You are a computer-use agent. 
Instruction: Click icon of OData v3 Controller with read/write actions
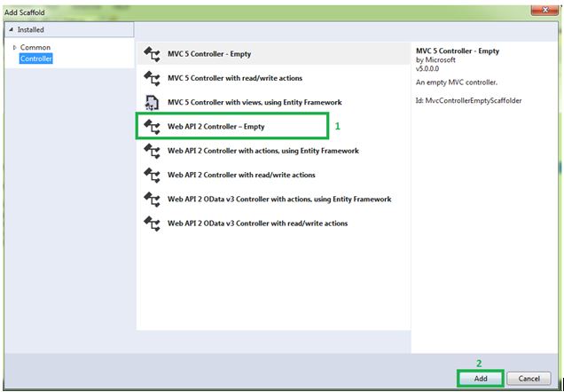pyautogui.click(x=152, y=223)
